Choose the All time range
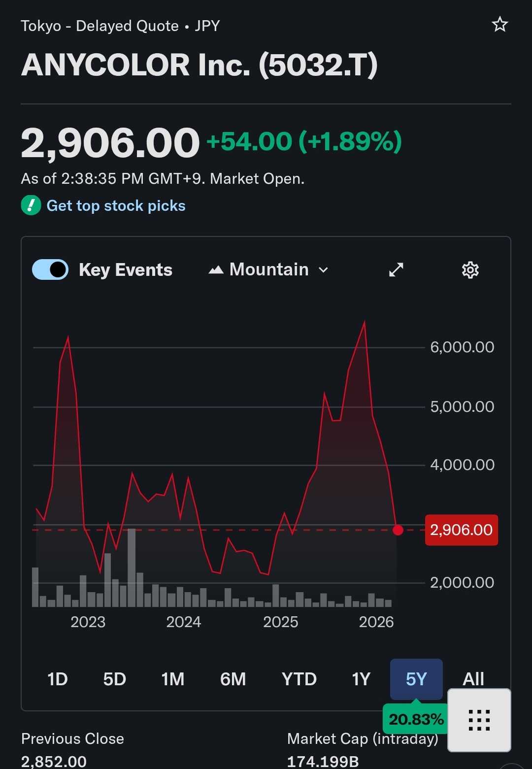This screenshot has width=532, height=769. [473, 679]
